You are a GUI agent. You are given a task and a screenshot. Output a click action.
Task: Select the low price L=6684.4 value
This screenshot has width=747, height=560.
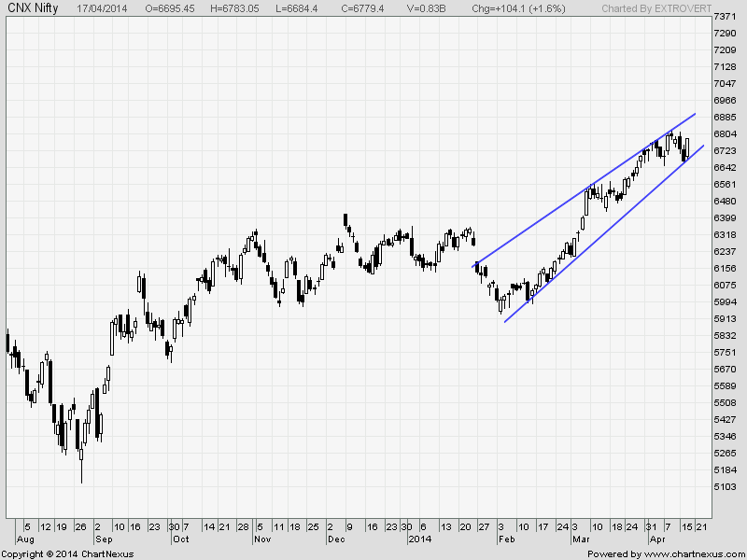tap(307, 7)
